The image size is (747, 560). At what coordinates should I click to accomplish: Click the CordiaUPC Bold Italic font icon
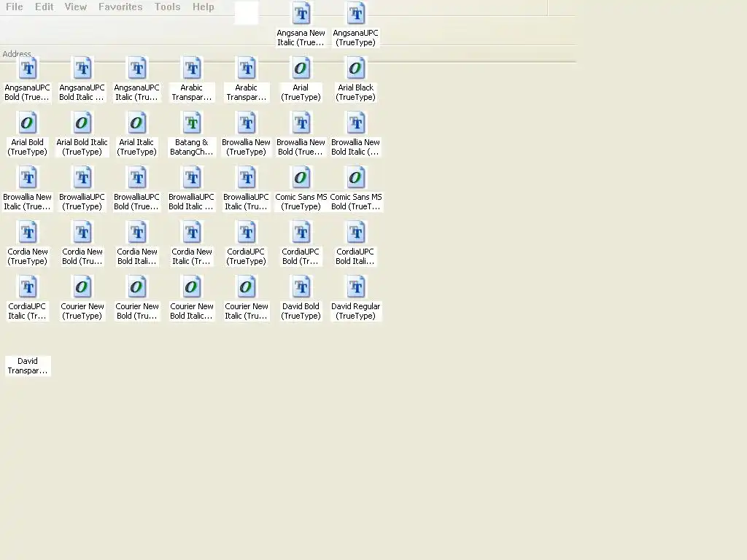coord(356,233)
